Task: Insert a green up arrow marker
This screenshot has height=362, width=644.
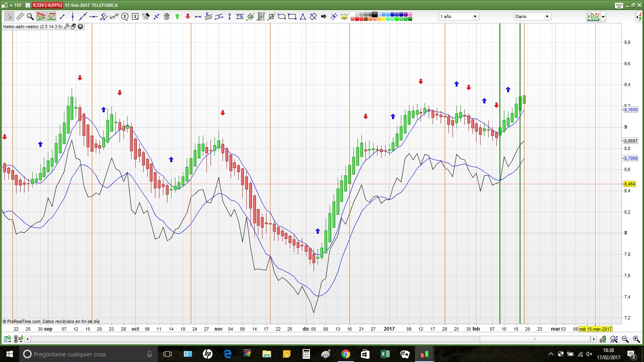Action: tap(177, 16)
